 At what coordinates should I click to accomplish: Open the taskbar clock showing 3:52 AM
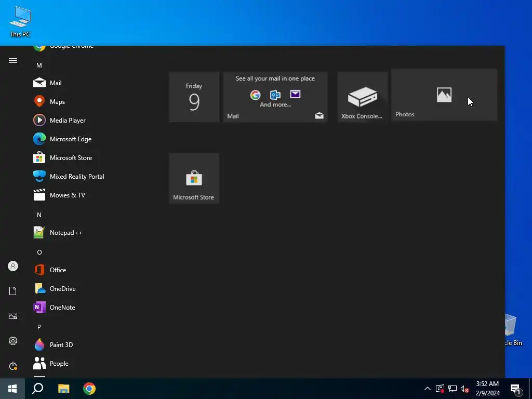487,389
